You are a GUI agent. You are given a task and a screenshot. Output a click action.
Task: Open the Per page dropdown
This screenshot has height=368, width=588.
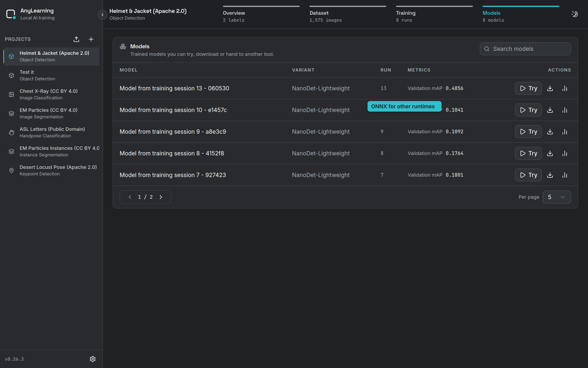(557, 197)
